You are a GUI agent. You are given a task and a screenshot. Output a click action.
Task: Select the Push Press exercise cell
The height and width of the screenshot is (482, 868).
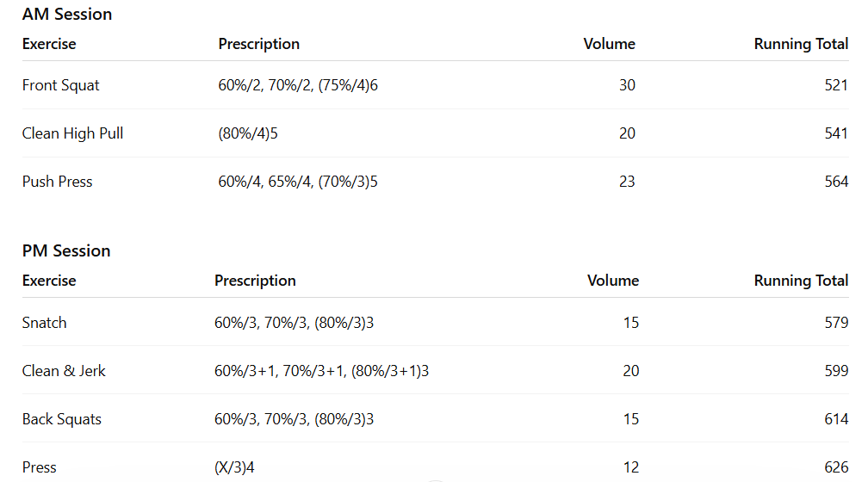[x=58, y=182]
